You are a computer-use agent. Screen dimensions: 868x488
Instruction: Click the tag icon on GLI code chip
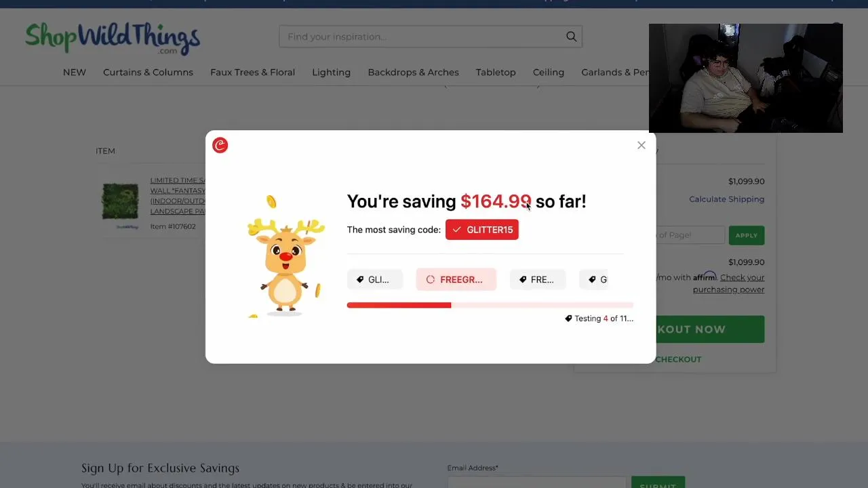click(360, 279)
